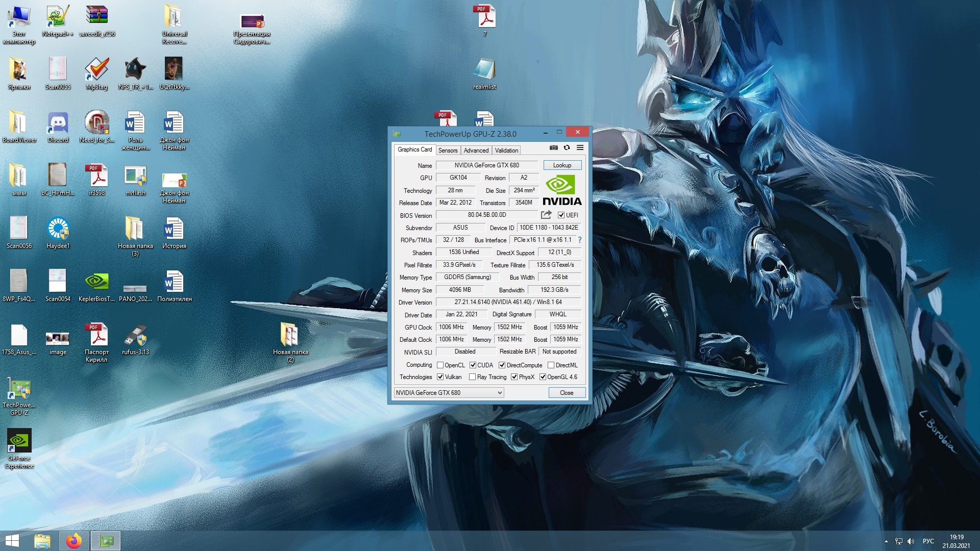
Task: Switch to the Sensors tab
Action: pyautogui.click(x=448, y=151)
